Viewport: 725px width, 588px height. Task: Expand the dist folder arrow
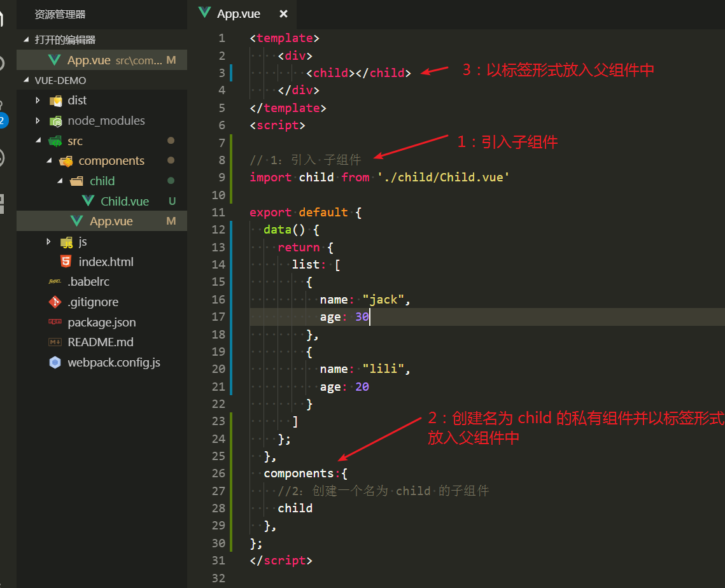pyautogui.click(x=38, y=101)
